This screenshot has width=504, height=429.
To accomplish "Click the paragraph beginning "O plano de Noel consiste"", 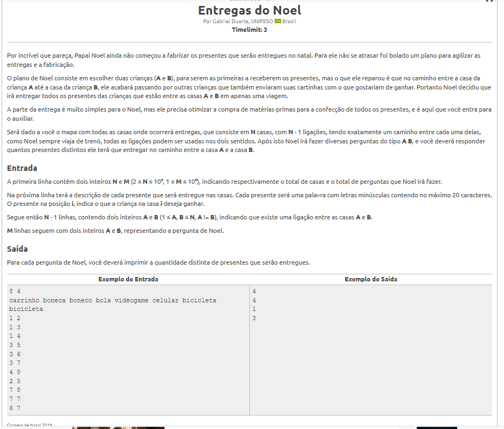I will tap(249, 87).
